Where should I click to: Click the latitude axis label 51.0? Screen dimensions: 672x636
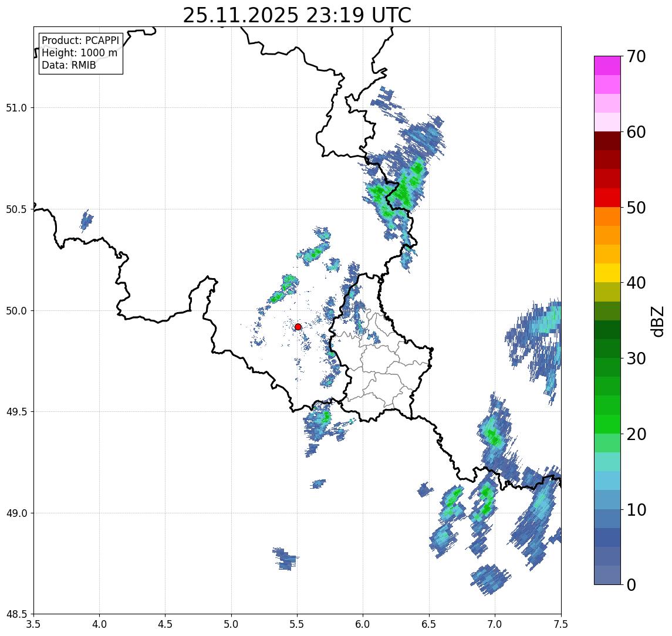(x=16, y=108)
